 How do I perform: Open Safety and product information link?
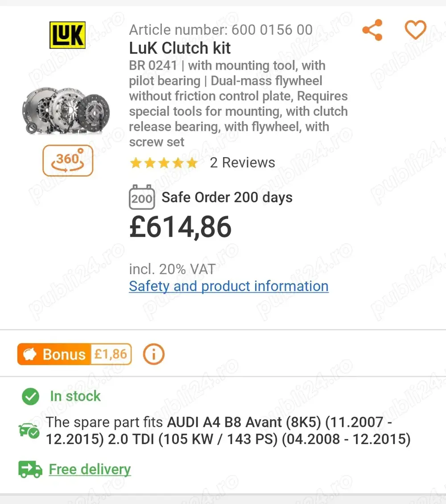pos(228,286)
